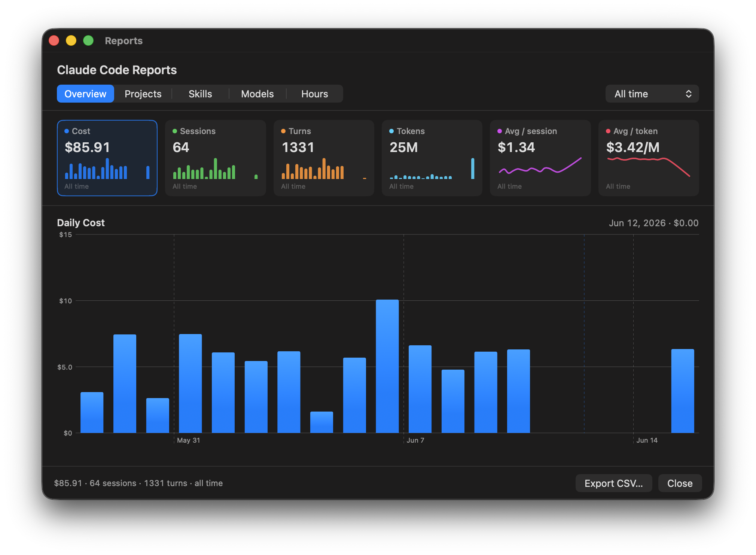
Task: Switch to the Overview tab
Action: point(85,94)
